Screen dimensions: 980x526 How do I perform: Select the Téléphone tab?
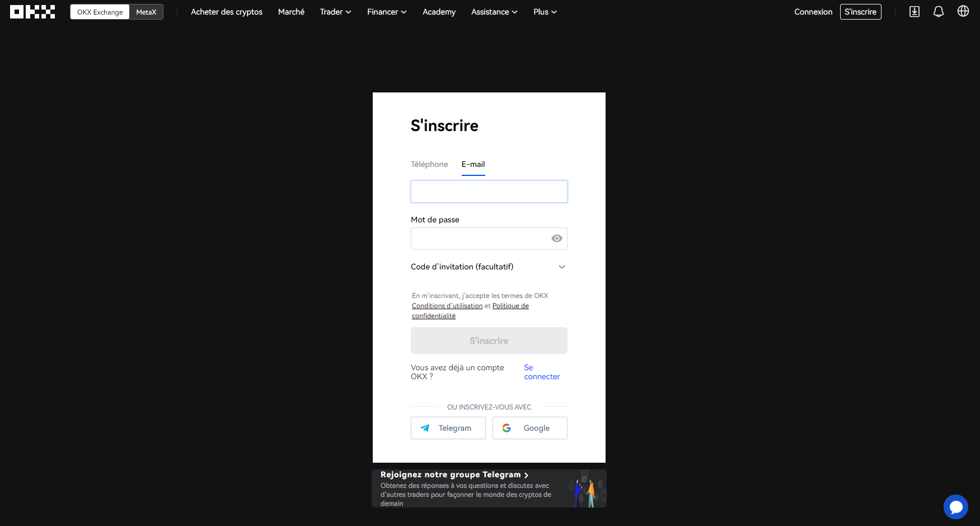[429, 164]
